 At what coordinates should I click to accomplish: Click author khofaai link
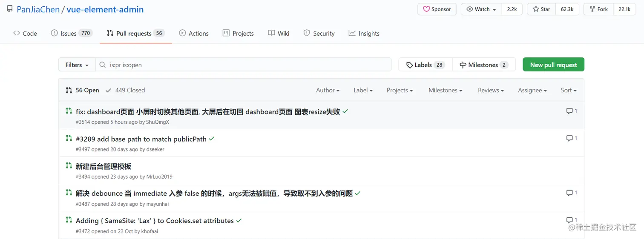150,231
